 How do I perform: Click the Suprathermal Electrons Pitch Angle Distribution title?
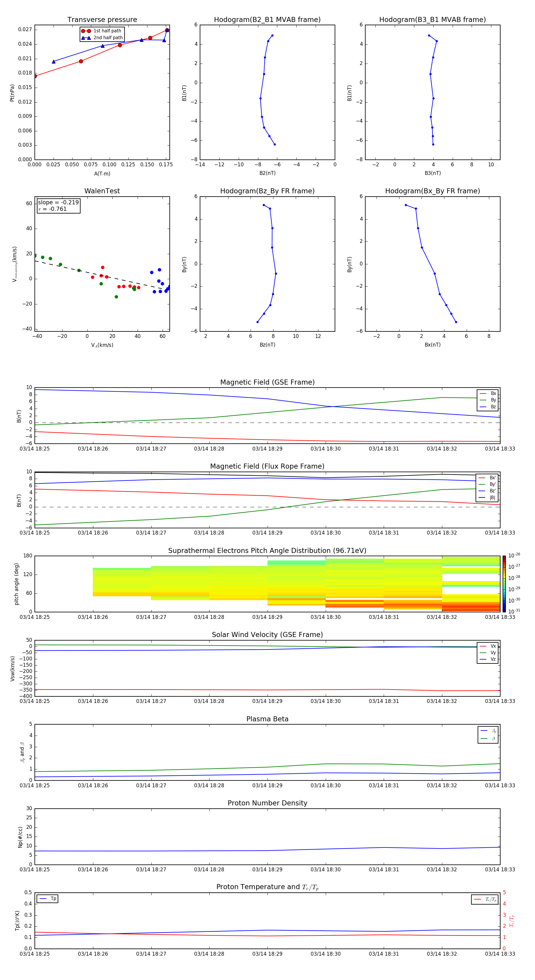267,551
